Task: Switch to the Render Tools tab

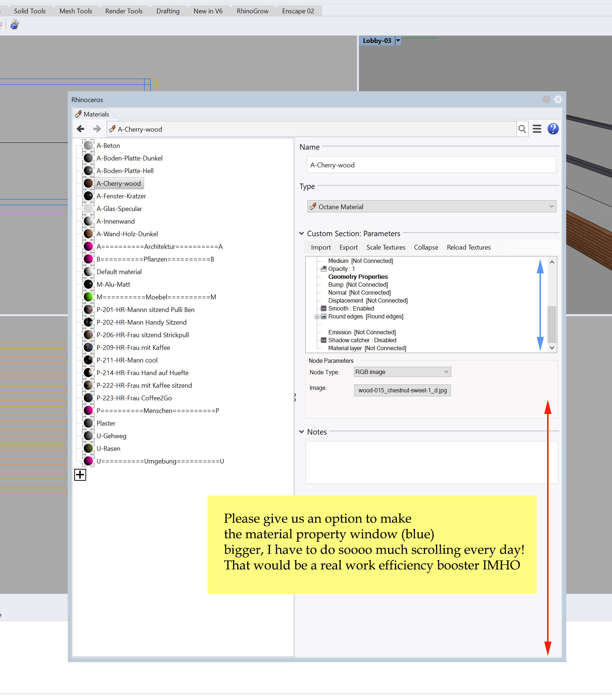Action: (x=124, y=11)
